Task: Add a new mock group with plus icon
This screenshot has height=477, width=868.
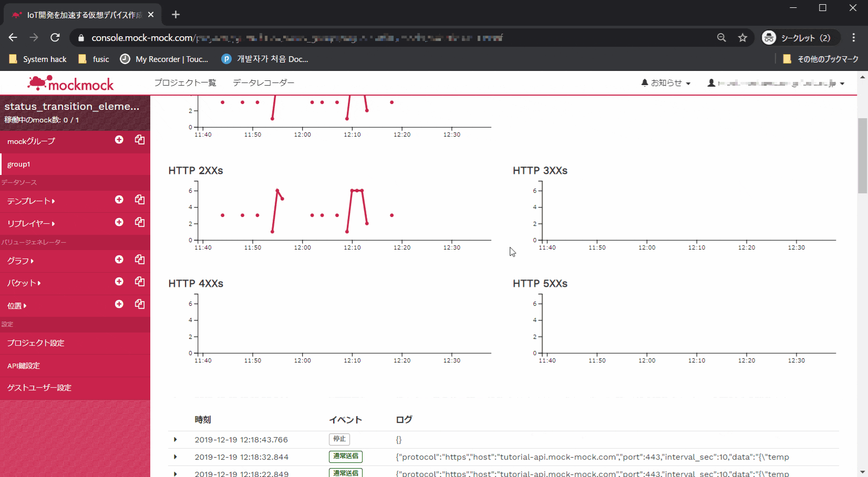Action: coord(119,140)
